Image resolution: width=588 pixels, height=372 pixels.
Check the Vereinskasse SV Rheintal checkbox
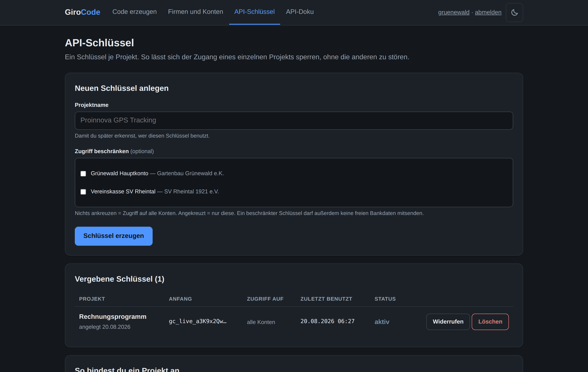[x=83, y=192]
